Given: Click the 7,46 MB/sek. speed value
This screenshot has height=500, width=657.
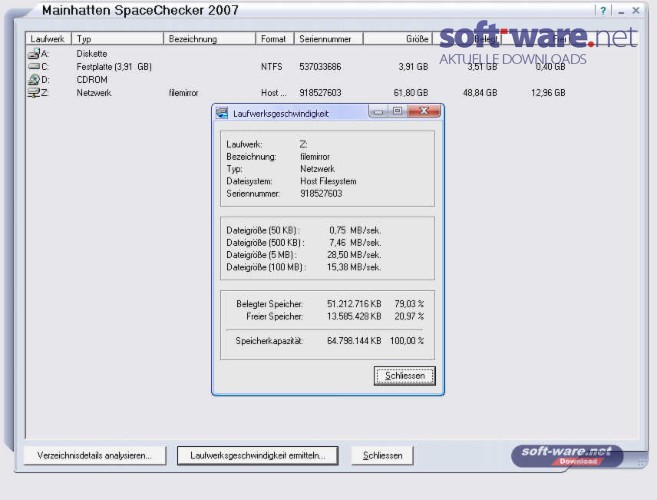Looking at the screenshot, I should pos(355,243).
